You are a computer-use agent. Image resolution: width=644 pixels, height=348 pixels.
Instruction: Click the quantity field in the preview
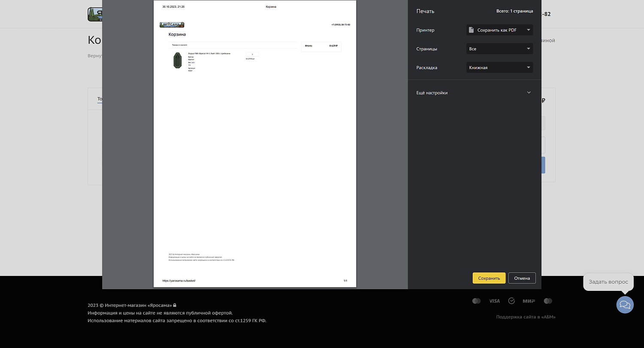coord(252,54)
